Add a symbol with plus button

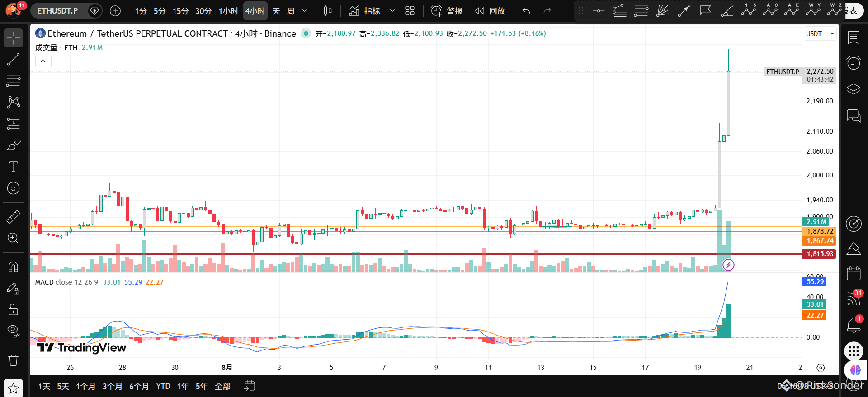tap(115, 11)
